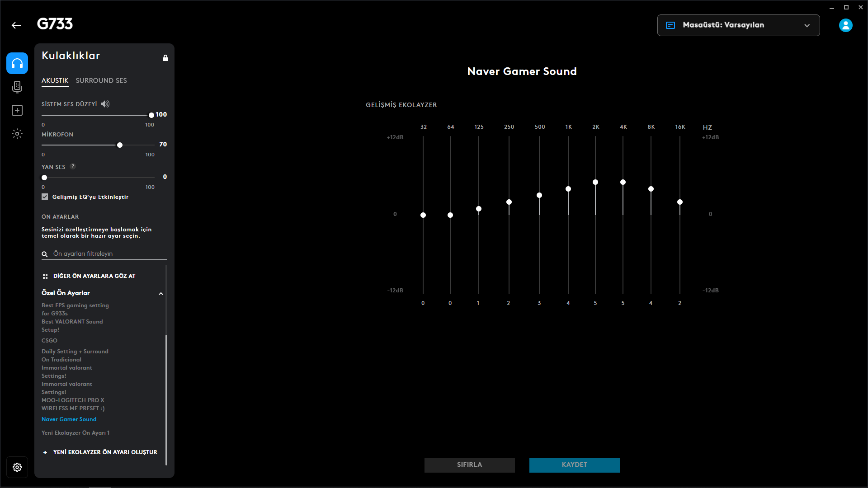Image resolution: width=868 pixels, height=488 pixels.
Task: Click the Naver Gamer Sound equalizer title
Action: [x=522, y=71]
